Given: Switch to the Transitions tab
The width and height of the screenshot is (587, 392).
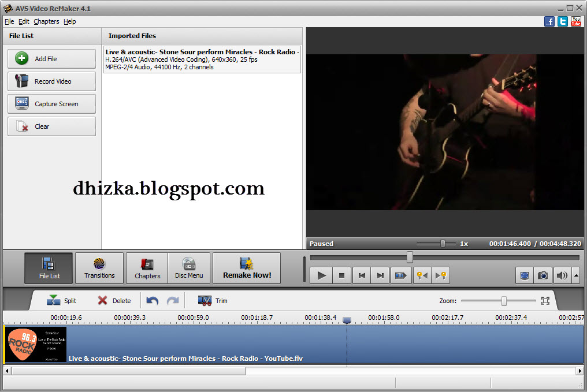Looking at the screenshot, I should coord(99,268).
